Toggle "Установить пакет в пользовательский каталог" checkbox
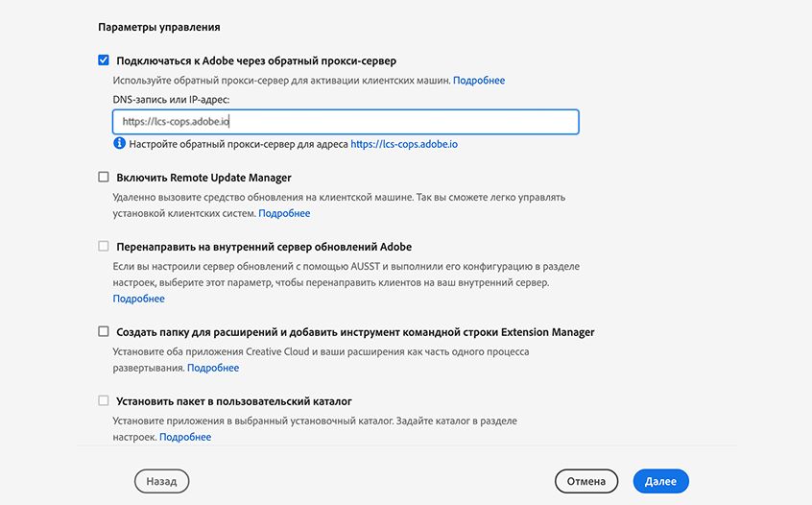 pyautogui.click(x=104, y=400)
